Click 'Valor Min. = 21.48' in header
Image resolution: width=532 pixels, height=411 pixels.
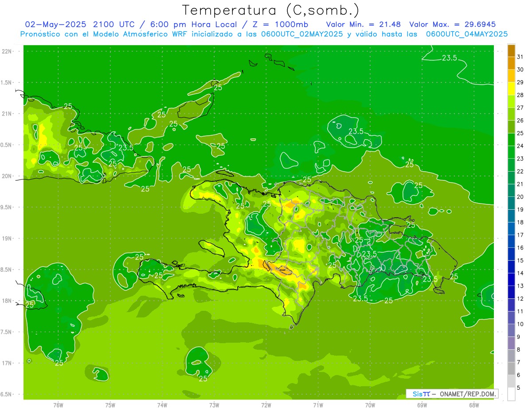(364, 24)
